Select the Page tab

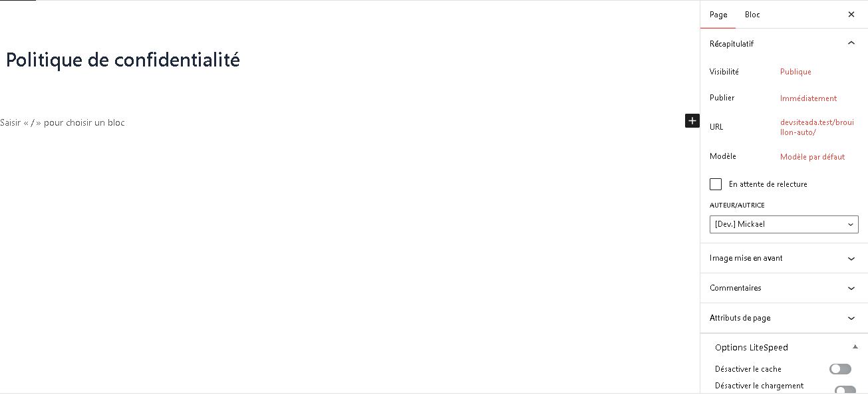pos(718,15)
